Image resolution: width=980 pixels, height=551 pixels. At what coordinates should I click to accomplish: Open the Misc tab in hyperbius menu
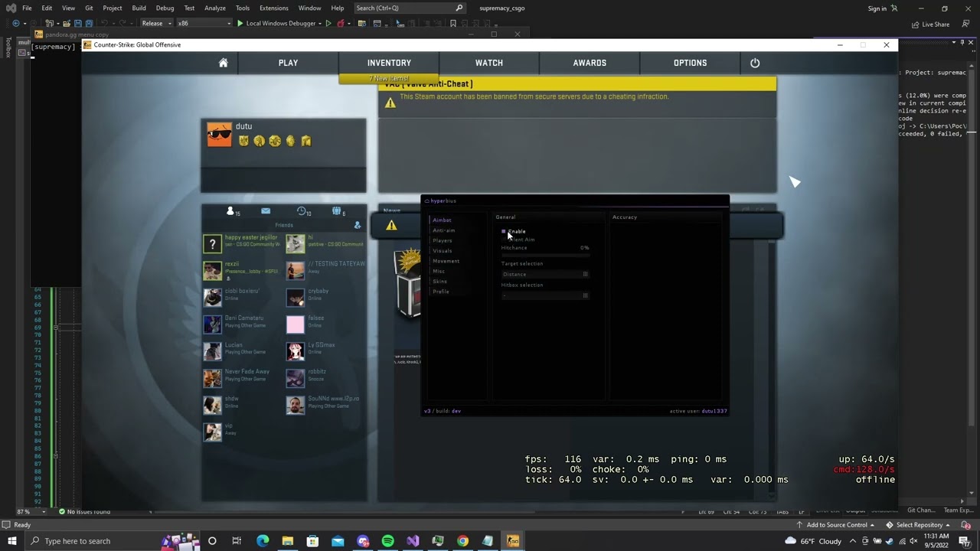pos(439,271)
